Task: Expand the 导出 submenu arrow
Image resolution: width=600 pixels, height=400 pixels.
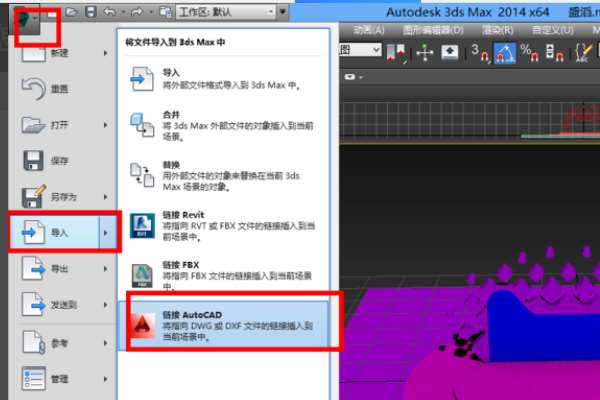Action: pos(106,269)
